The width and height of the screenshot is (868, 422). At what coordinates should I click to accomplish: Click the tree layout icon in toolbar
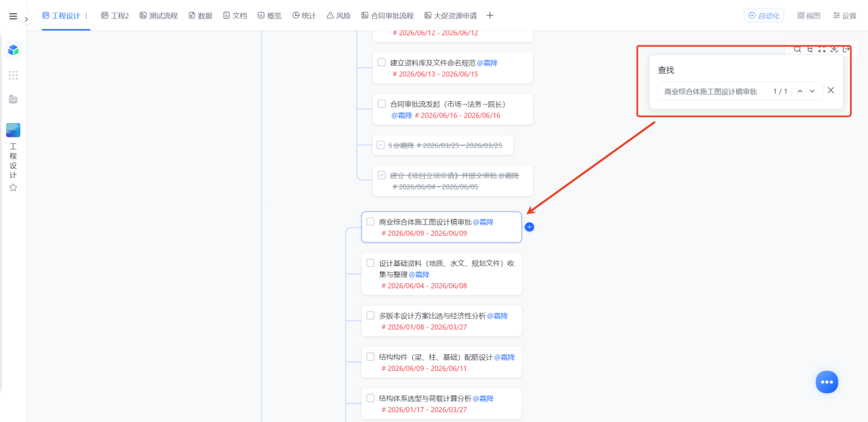[809, 49]
